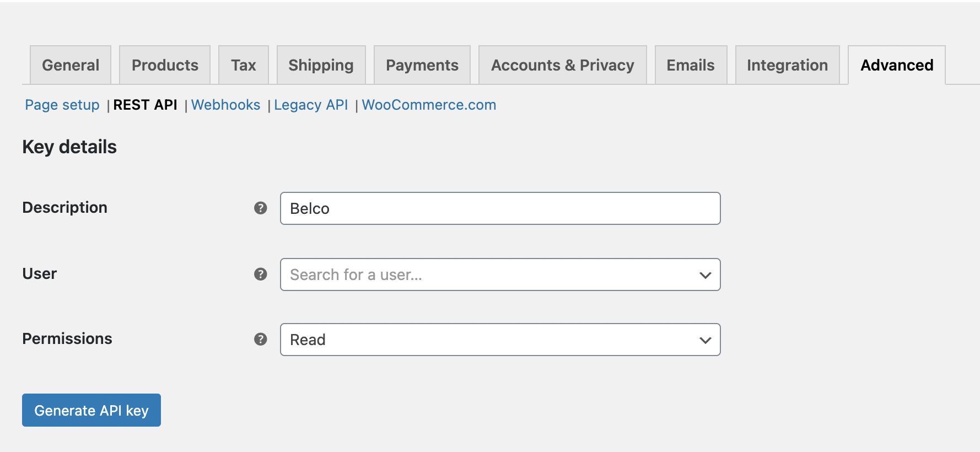Click the User field help icon
980x452 pixels.
(x=261, y=274)
